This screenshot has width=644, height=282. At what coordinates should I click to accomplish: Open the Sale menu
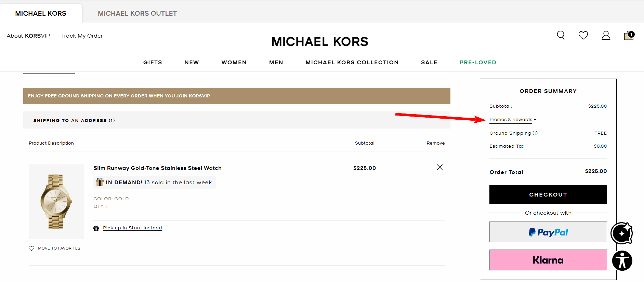[x=429, y=62]
